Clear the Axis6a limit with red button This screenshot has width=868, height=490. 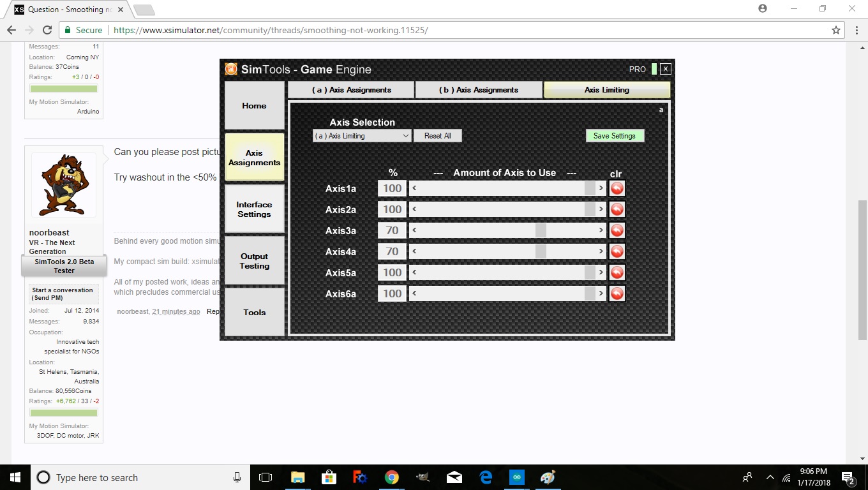click(x=617, y=293)
